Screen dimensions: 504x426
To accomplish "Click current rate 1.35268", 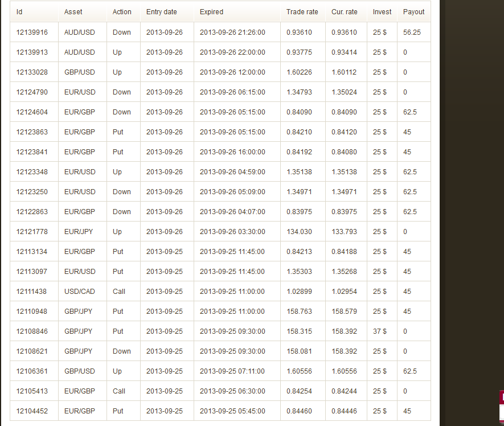I will (344, 271).
